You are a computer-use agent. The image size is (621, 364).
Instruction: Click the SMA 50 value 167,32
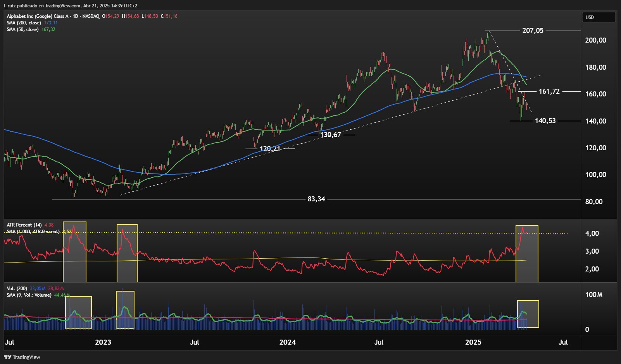coord(48,29)
